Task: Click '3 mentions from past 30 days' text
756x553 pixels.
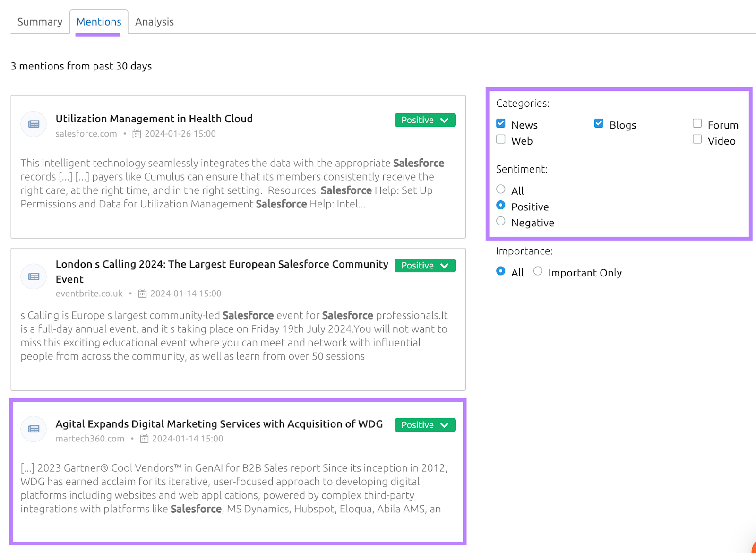Action: click(x=81, y=66)
